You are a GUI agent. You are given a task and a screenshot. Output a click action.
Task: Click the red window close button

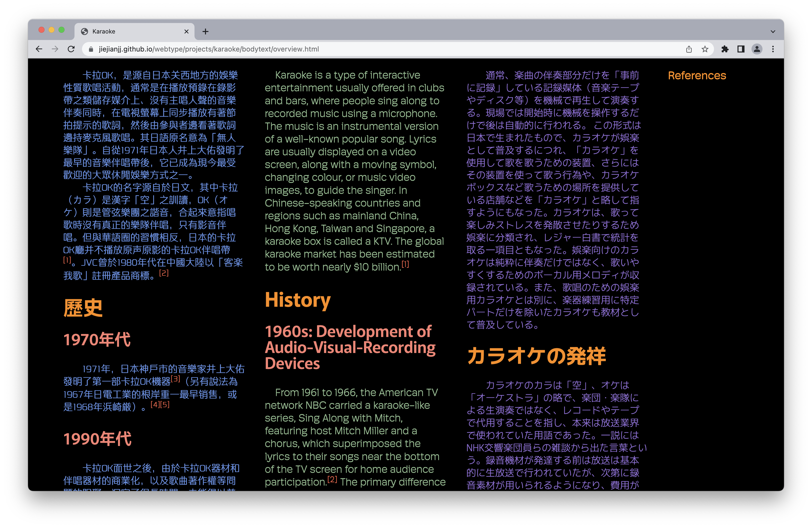coord(41,30)
